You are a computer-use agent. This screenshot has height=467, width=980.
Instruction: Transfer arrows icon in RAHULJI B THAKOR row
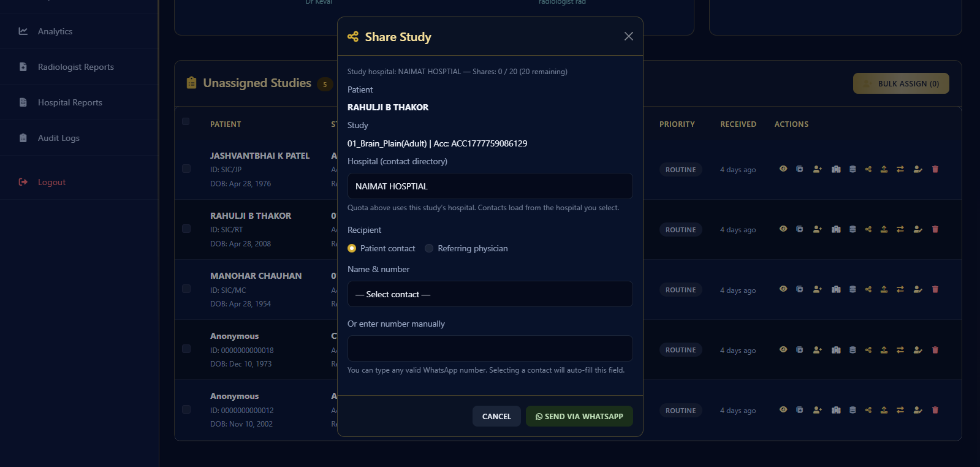click(x=900, y=229)
